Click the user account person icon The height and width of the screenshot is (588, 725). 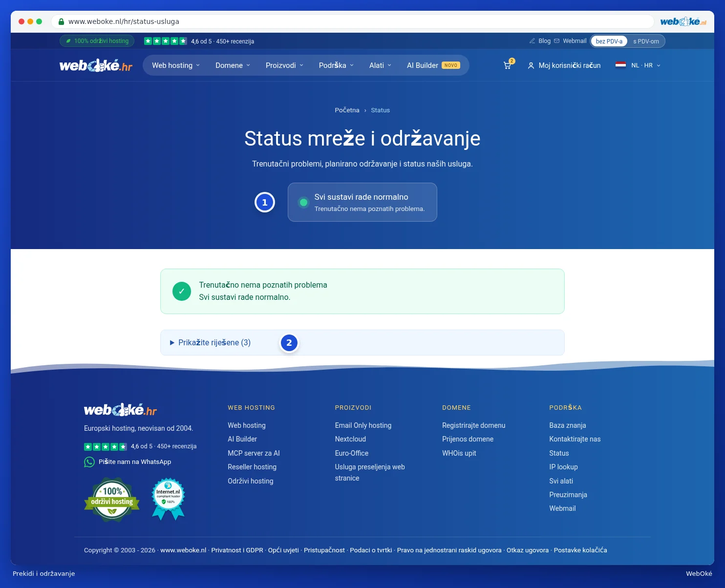531,65
